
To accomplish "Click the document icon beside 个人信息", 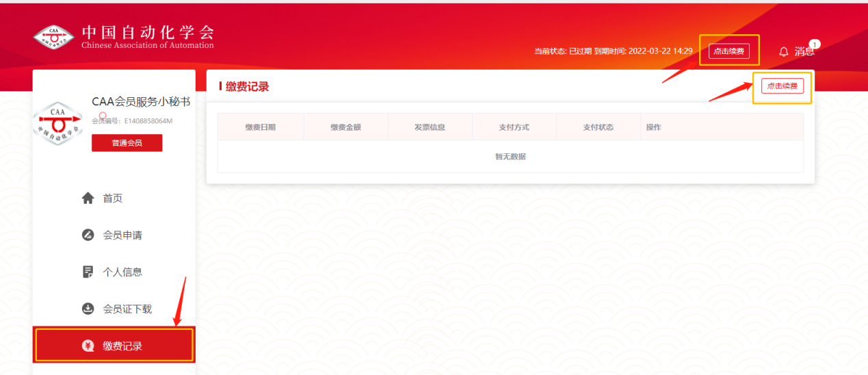I will [88, 272].
